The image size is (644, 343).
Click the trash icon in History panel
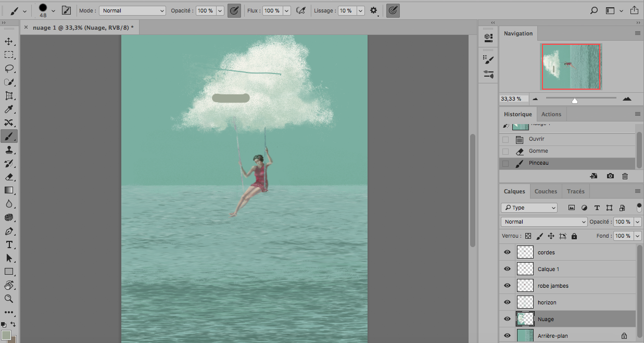pos(625,176)
